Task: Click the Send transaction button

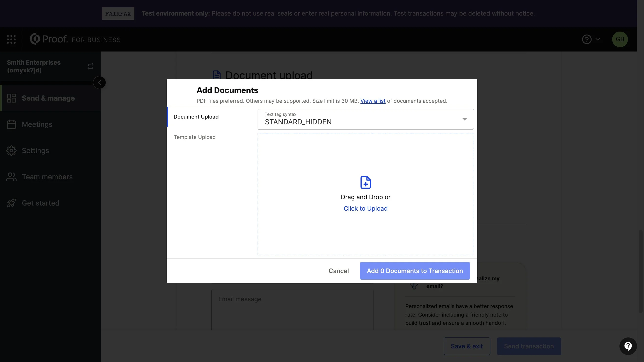Action: coord(529,346)
